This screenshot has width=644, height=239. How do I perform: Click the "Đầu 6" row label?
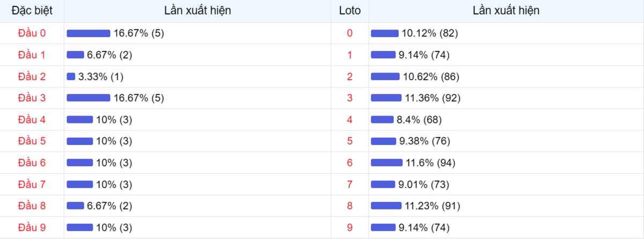pyautogui.click(x=32, y=163)
